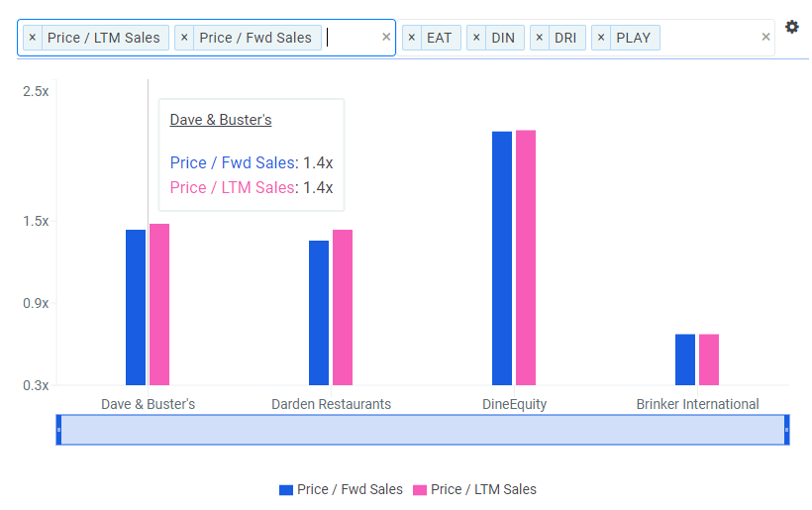
Task: Click DineEquity pink LTM Sales bar
Action: point(526,257)
